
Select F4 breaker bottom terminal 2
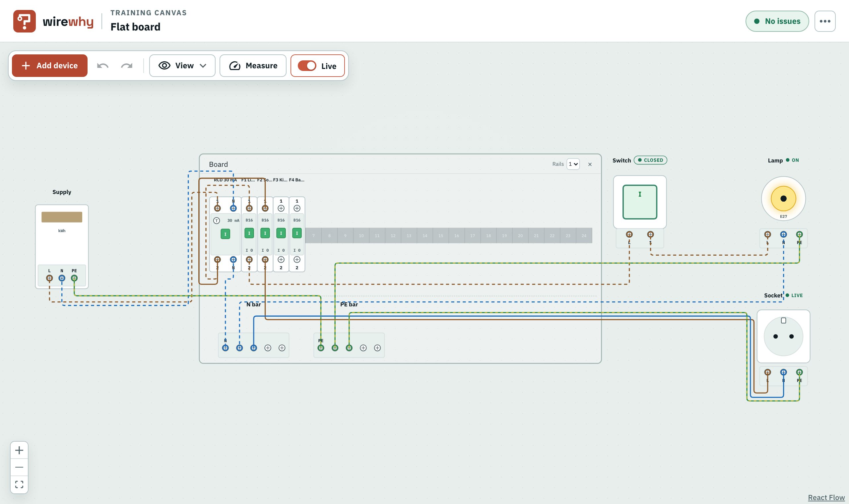click(297, 260)
